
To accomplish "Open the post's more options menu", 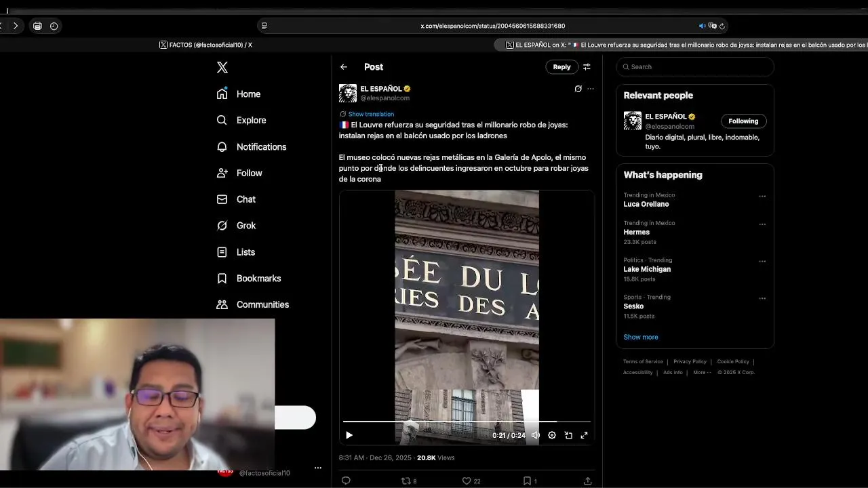I will click(x=591, y=89).
